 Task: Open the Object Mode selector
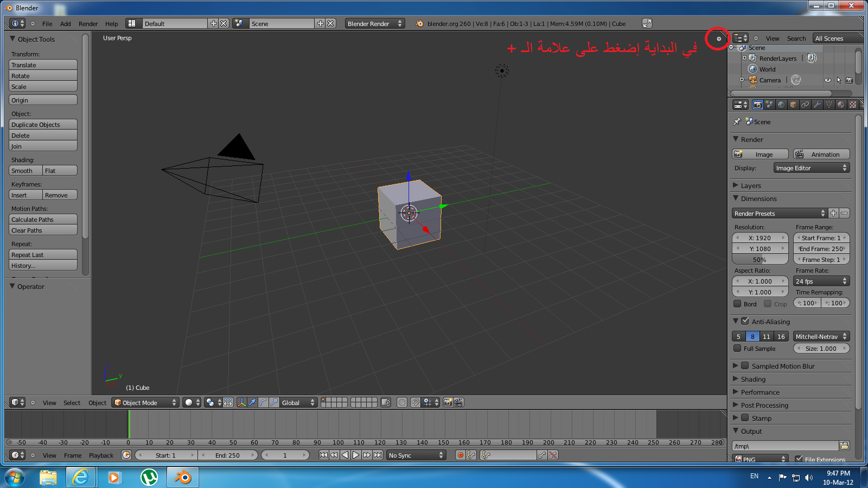pyautogui.click(x=145, y=402)
